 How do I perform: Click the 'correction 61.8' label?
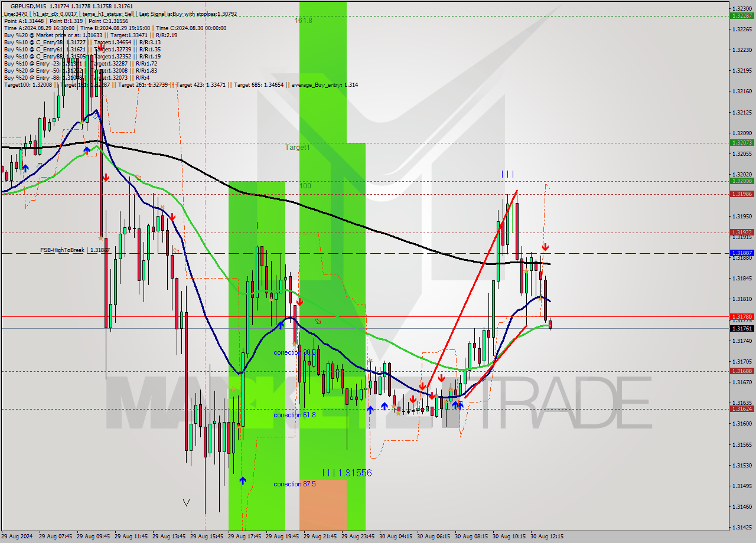click(294, 415)
